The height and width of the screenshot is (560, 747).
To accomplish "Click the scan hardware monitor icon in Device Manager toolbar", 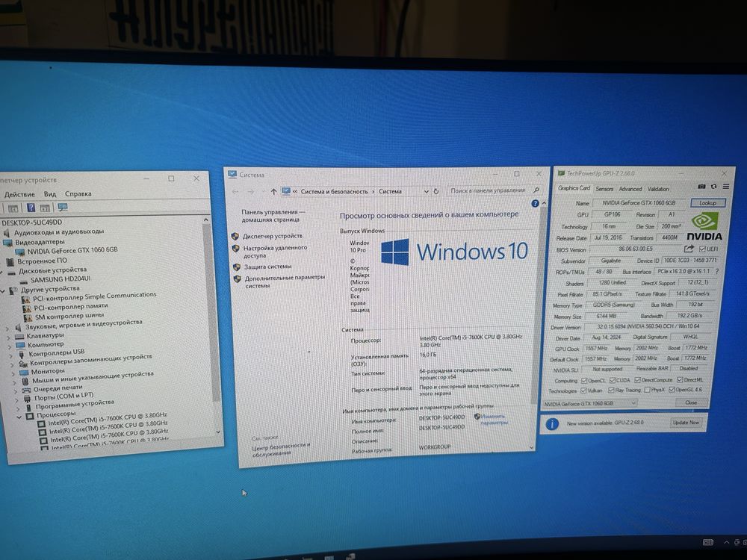I will [x=63, y=207].
